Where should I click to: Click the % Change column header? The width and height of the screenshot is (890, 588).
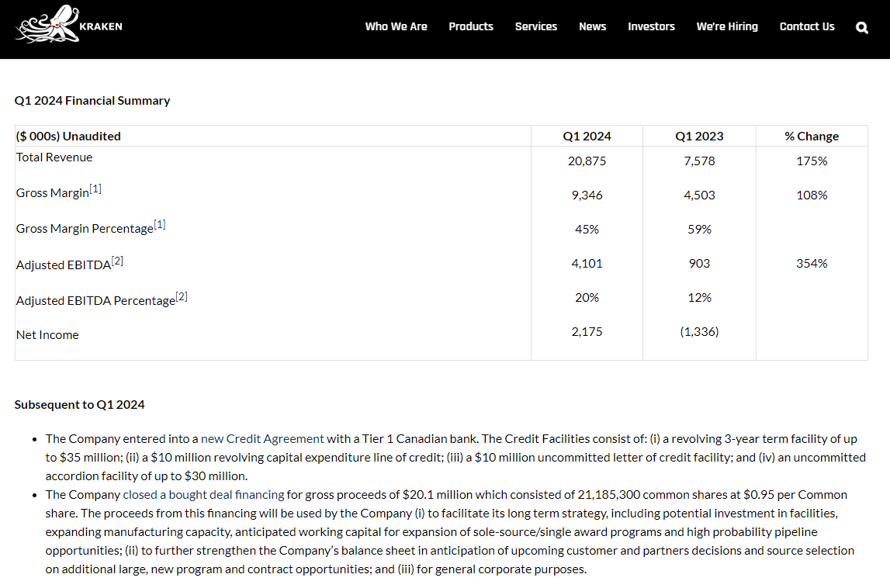[812, 137]
